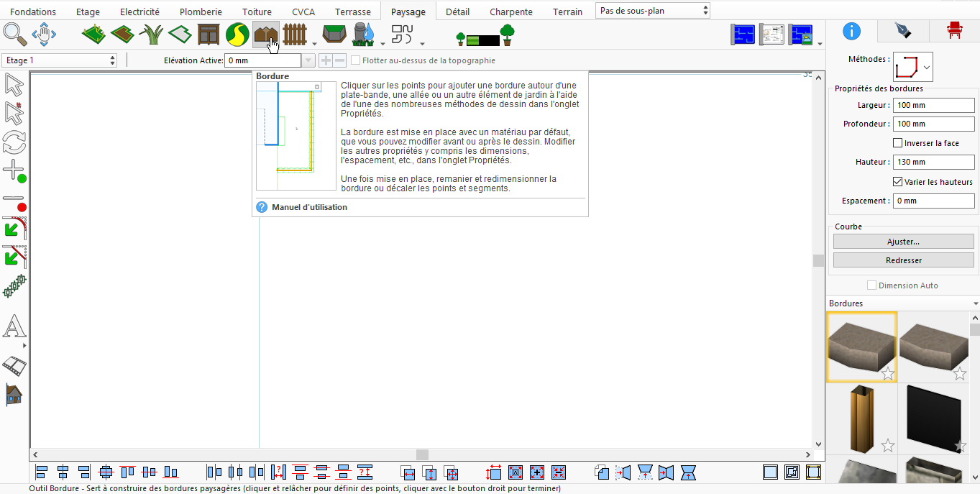Select the rotate tool in left sidebar
This screenshot has width=980, height=494.
[x=14, y=142]
